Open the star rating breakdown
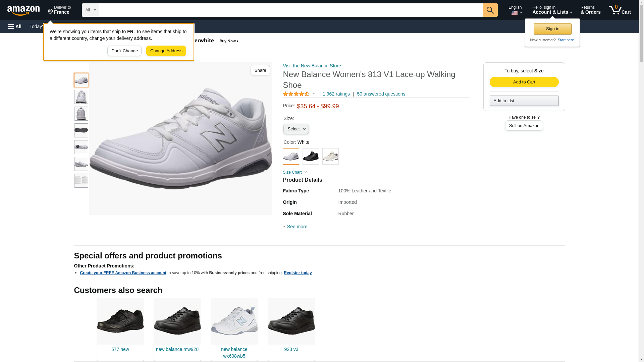 [x=299, y=94]
